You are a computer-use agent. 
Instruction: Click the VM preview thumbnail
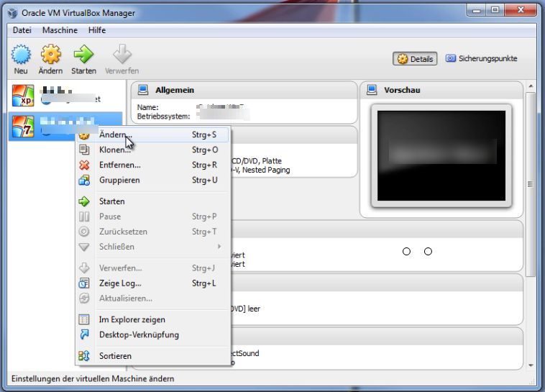[x=440, y=155]
